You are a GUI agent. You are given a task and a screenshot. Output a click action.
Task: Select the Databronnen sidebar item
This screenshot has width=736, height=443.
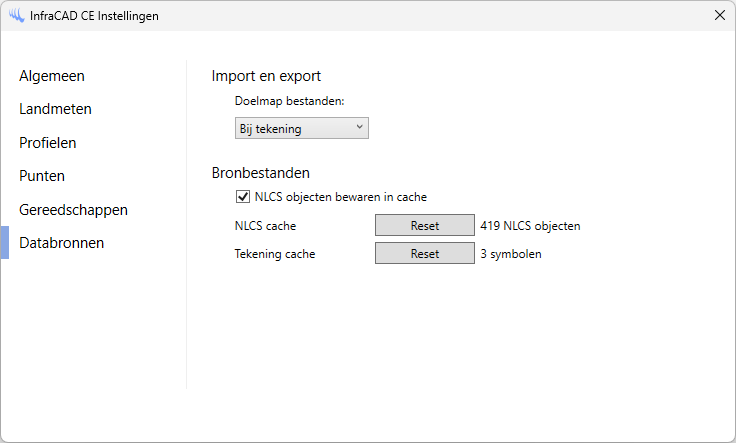[x=62, y=243]
